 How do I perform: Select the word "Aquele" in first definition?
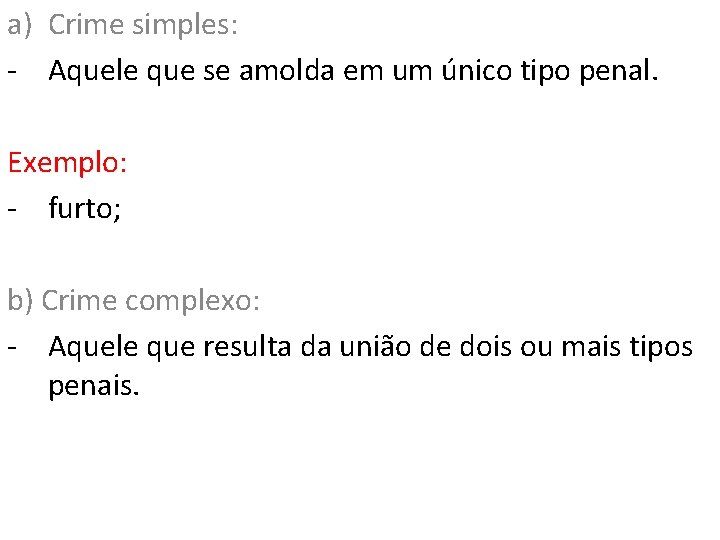point(93,72)
